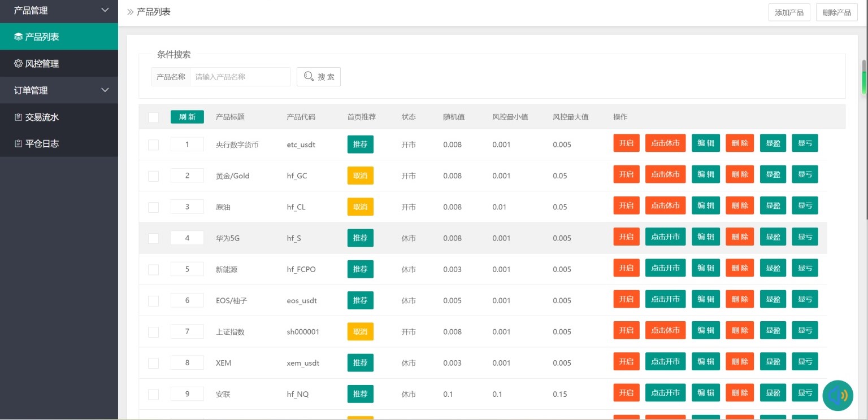
Task: Check the box for 央行数字货币 row
Action: point(153,145)
